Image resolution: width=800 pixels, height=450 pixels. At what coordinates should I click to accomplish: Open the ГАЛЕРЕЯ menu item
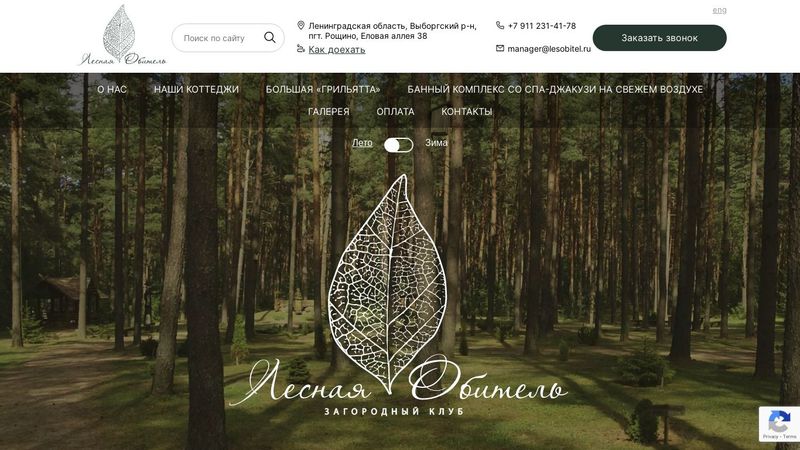coord(329,112)
